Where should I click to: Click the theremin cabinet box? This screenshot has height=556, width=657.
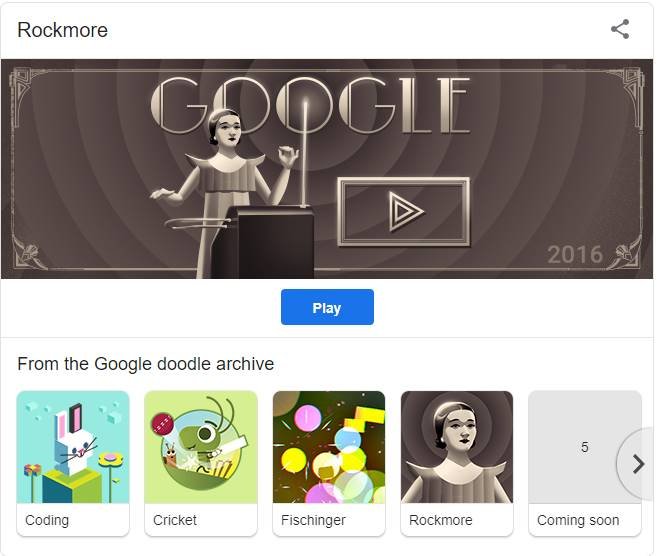point(264,242)
